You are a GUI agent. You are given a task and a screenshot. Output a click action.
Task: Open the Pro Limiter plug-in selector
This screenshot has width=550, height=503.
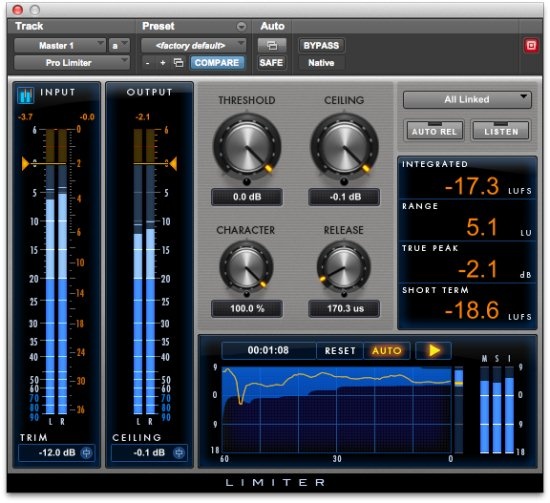(x=72, y=63)
